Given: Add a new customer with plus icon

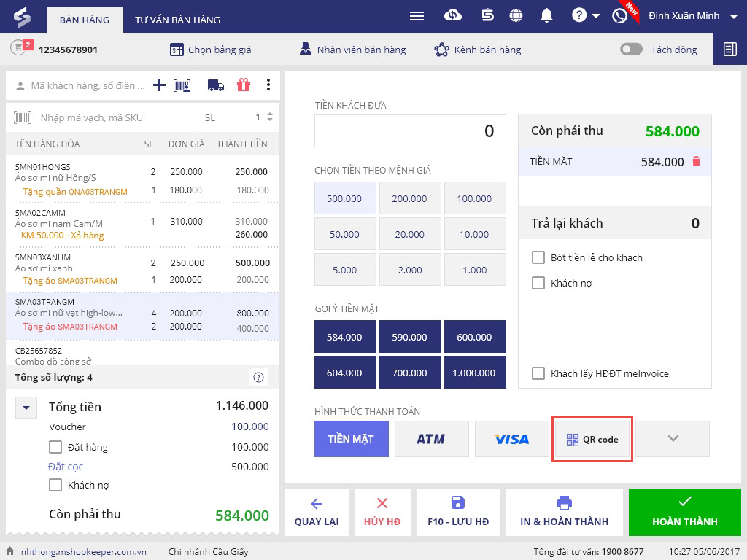Looking at the screenshot, I should click(159, 85).
